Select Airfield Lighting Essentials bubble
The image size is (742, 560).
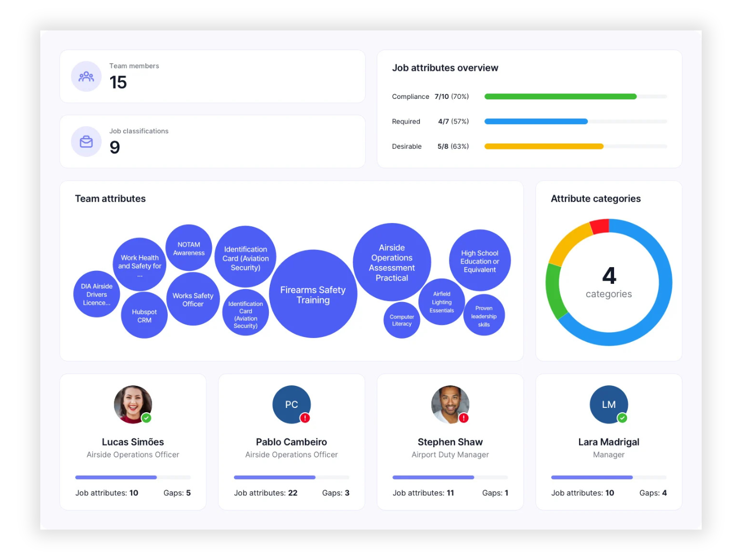[x=441, y=302]
